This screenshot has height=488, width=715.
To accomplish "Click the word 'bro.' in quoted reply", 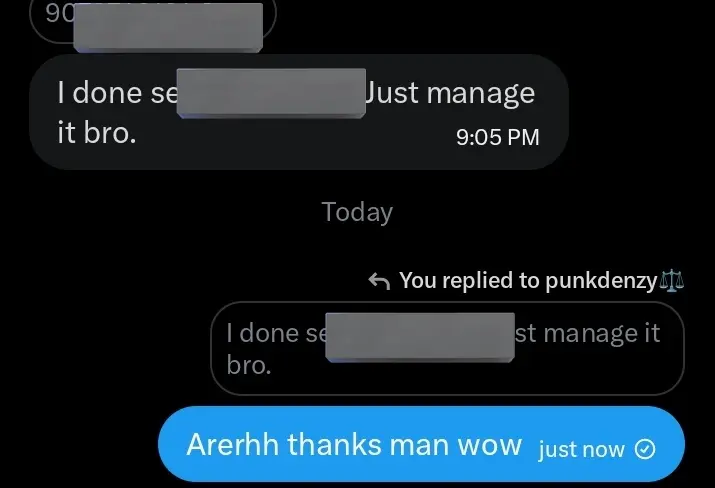I will click(249, 365).
